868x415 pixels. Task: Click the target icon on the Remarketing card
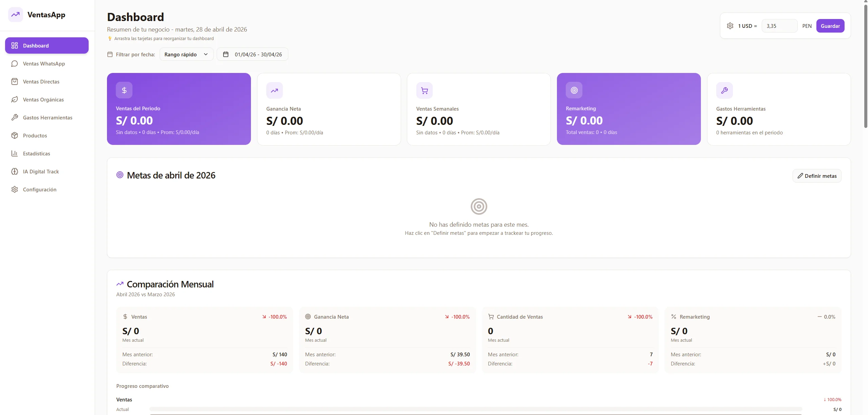[574, 90]
